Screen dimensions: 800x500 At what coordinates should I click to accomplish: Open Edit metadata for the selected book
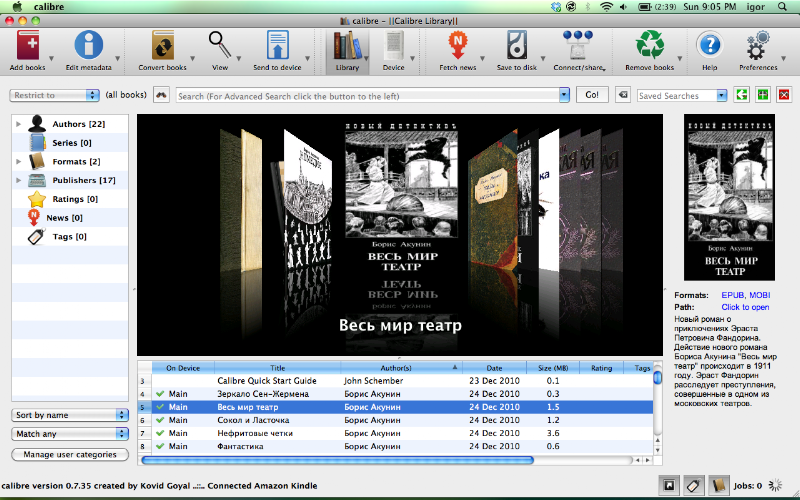pyautogui.click(x=88, y=46)
